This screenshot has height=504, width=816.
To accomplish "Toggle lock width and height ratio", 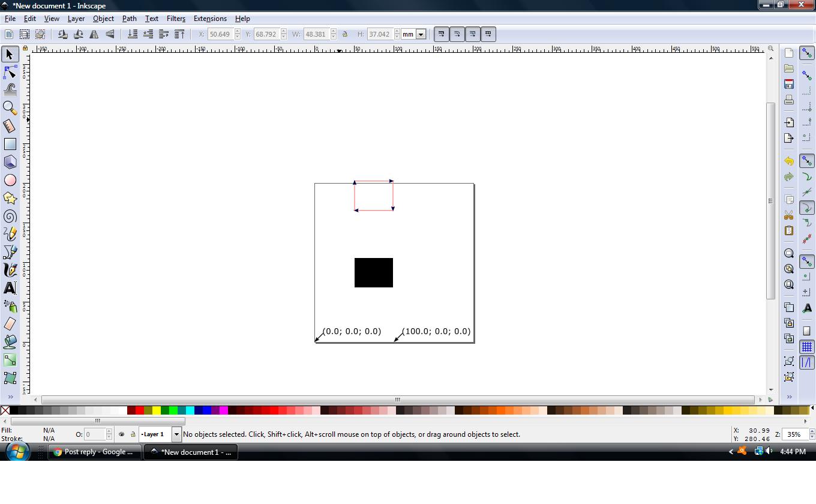I will (345, 34).
